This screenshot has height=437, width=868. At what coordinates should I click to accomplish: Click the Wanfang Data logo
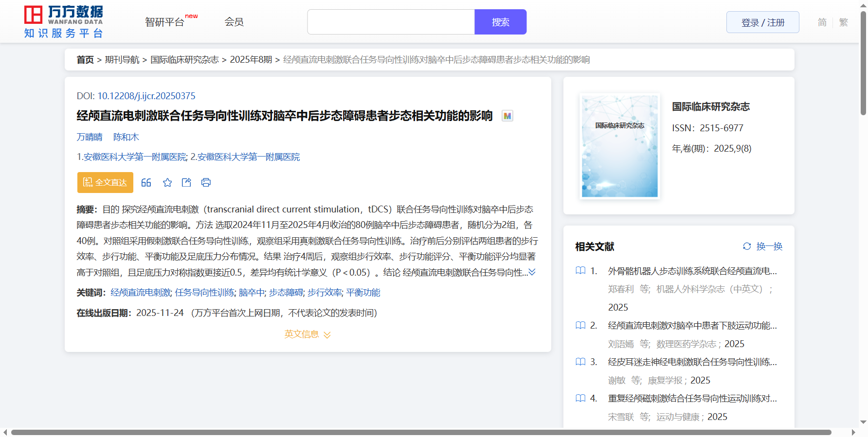(x=64, y=22)
